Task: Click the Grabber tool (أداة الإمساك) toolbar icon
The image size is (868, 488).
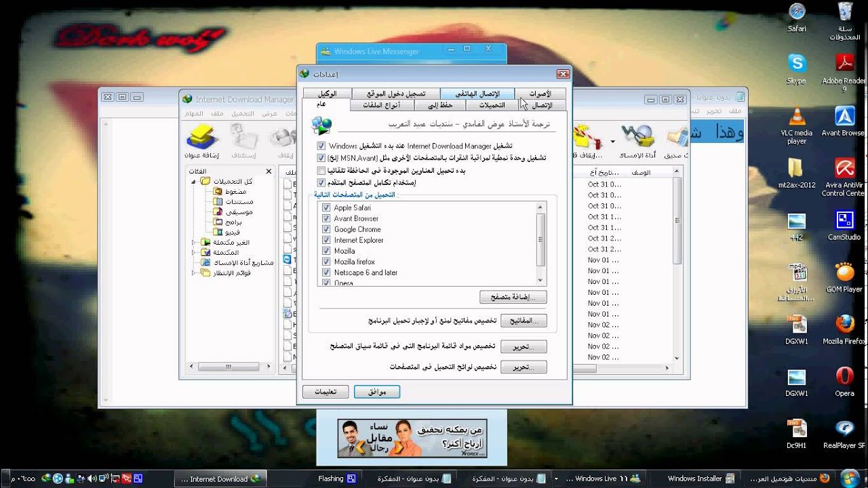Action: coord(637,140)
